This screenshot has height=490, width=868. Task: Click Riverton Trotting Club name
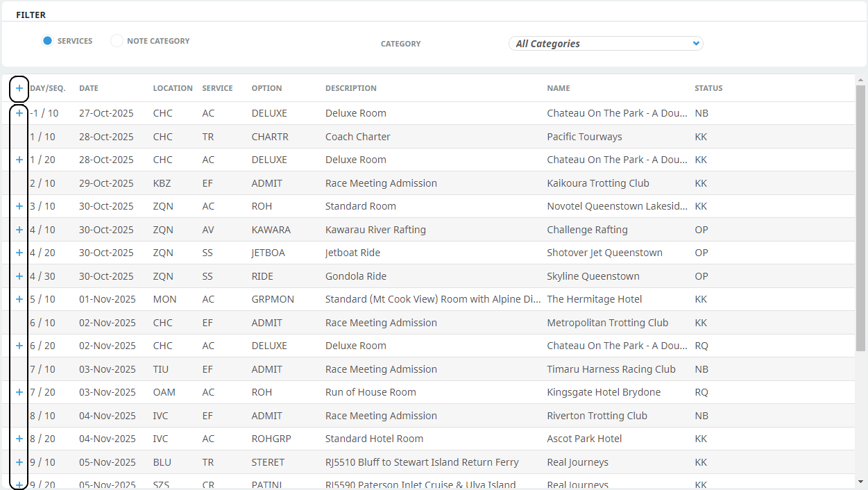pos(597,416)
